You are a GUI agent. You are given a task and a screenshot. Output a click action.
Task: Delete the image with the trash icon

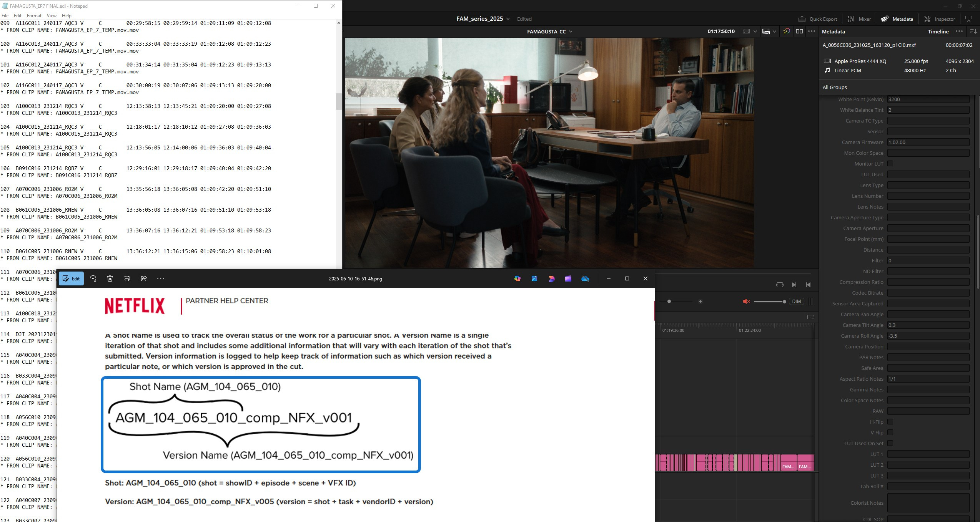pos(110,278)
